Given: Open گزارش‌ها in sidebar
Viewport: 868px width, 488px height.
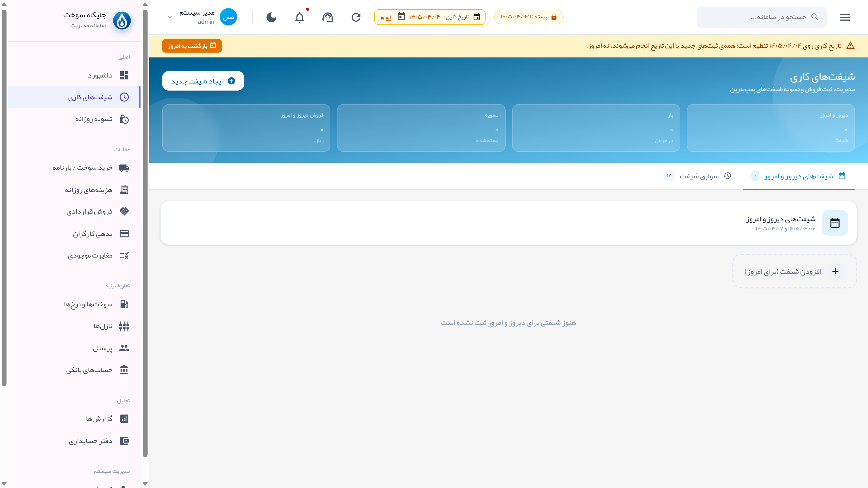Looking at the screenshot, I should (x=74, y=419).
